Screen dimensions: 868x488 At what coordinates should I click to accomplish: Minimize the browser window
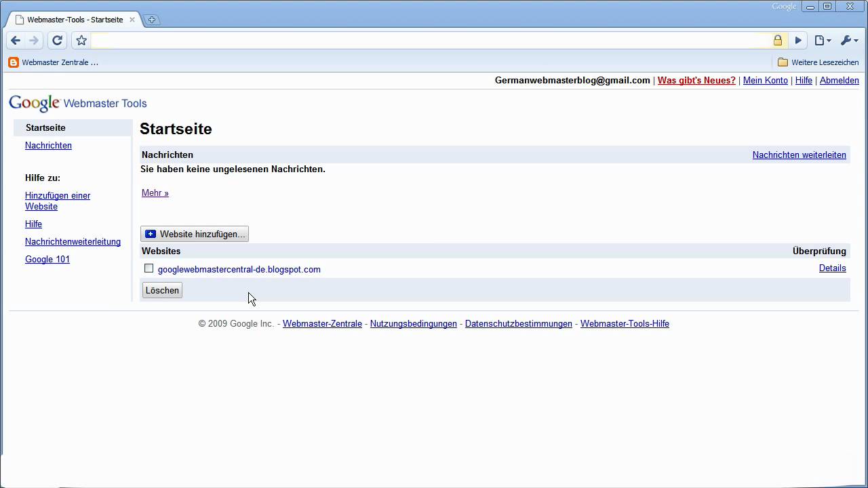(x=810, y=7)
